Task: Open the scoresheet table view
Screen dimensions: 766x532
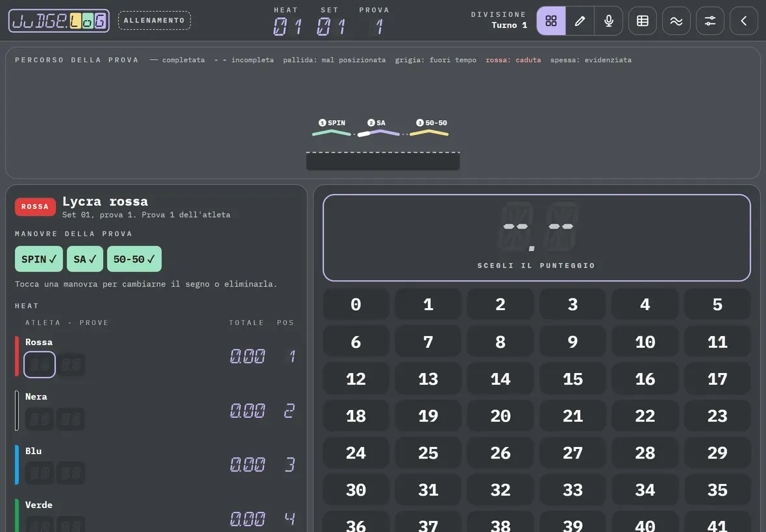Action: [643, 21]
